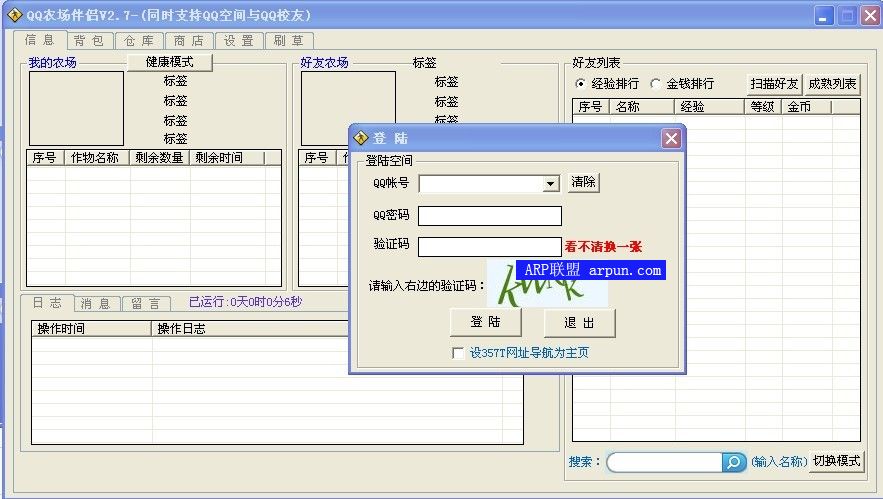Click the 剩余时间 column header
This screenshot has width=883, height=499.
[x=227, y=158]
